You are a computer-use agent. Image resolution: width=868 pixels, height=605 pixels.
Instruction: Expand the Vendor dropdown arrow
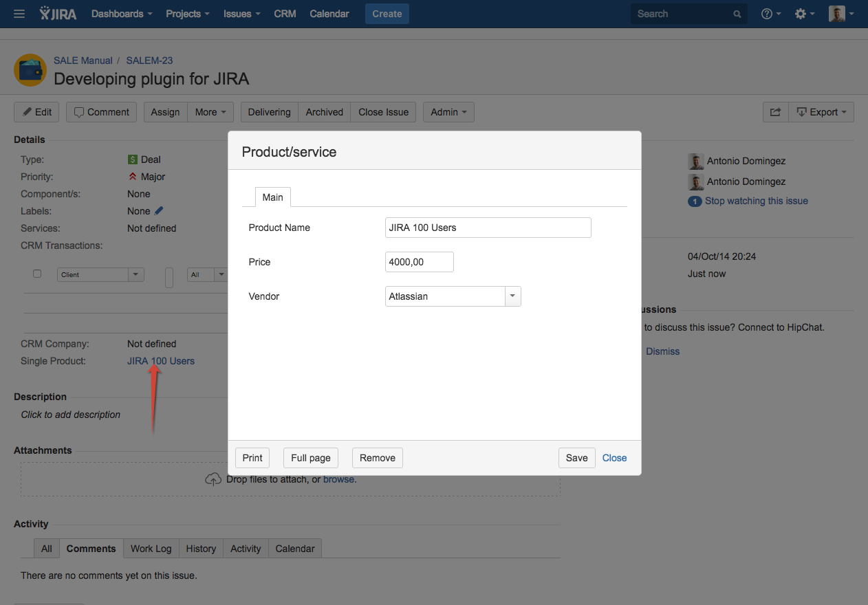click(x=512, y=296)
